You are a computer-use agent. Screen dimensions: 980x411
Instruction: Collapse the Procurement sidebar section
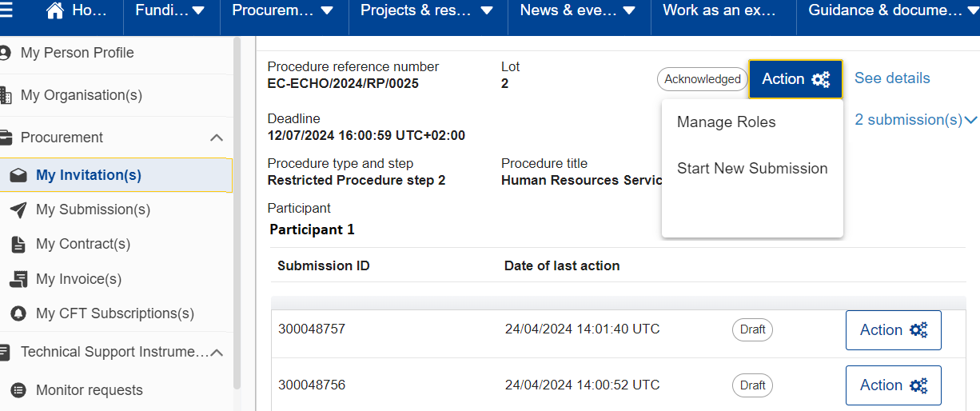click(216, 138)
